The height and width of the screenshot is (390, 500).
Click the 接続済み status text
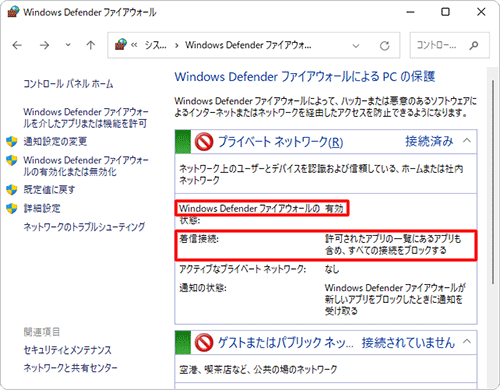(429, 141)
